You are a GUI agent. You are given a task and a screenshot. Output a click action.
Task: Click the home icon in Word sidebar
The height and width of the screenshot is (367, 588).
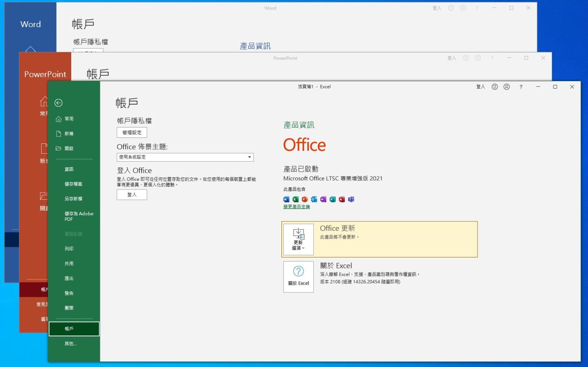click(x=30, y=49)
